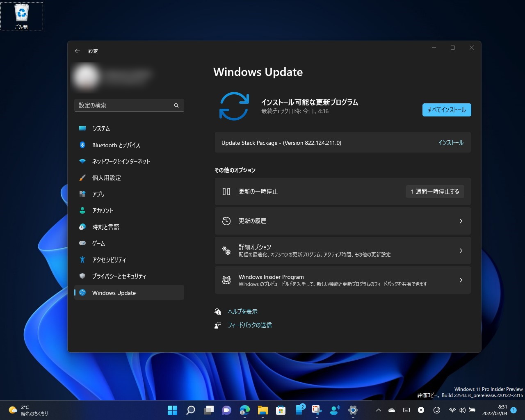Image resolution: width=525 pixels, height=420 pixels.
Task: Show hidden tray icons with the taskbar chevron
Action: [378, 410]
